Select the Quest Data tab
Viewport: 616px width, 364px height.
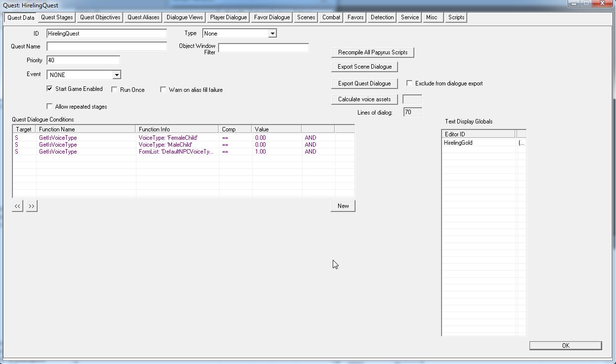(21, 17)
